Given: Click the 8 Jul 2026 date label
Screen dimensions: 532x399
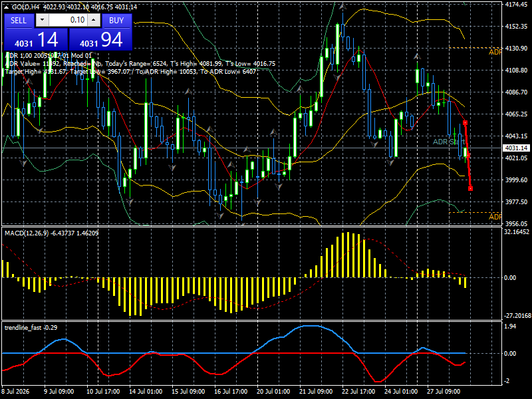Looking at the screenshot, I should coord(15,392).
